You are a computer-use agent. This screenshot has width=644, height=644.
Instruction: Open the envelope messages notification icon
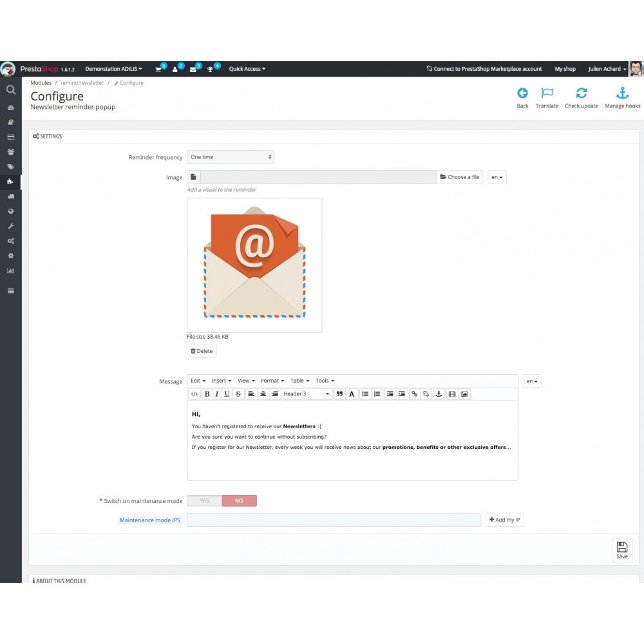point(193,70)
